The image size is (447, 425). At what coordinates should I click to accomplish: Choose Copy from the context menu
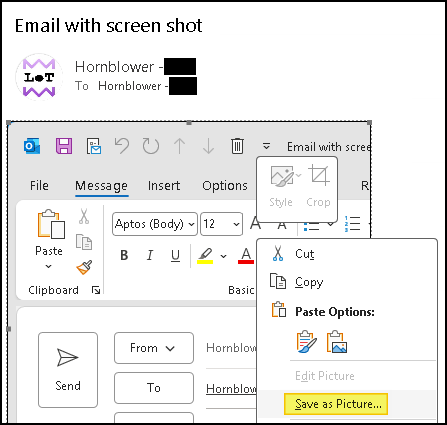coord(347,282)
